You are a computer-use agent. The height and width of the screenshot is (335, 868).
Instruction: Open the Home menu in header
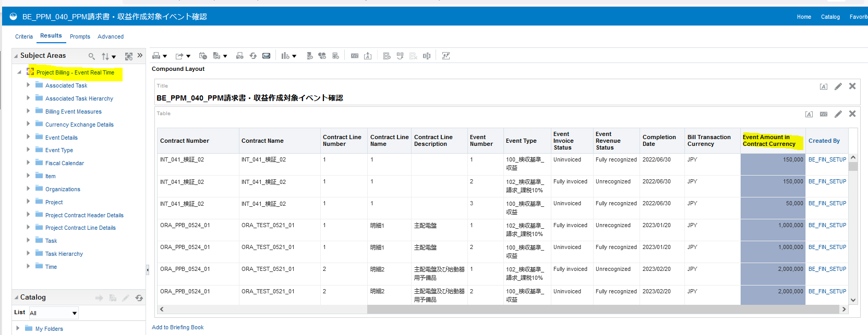point(804,17)
